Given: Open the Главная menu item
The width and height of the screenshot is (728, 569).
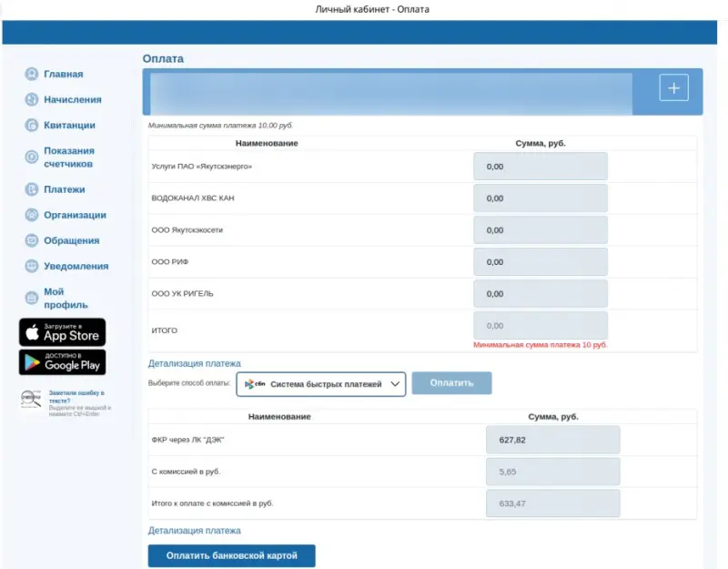Looking at the screenshot, I should pos(63,74).
